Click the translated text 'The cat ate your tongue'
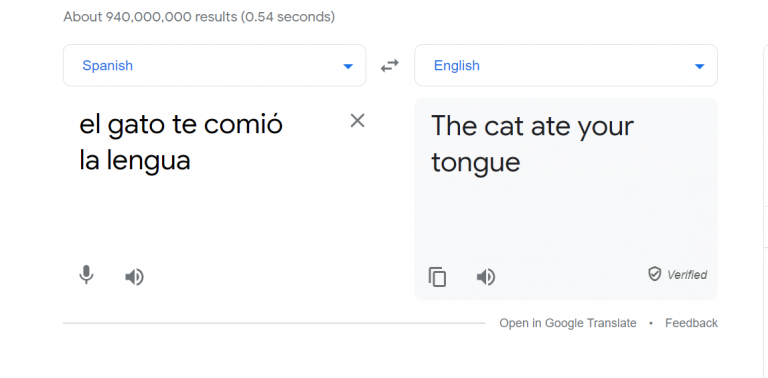The image size is (768, 378). pyautogui.click(x=532, y=143)
